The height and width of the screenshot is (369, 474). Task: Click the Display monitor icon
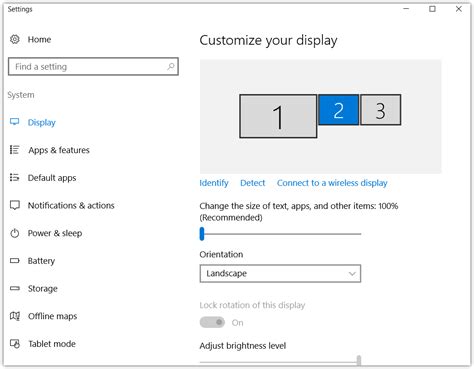pyautogui.click(x=15, y=122)
